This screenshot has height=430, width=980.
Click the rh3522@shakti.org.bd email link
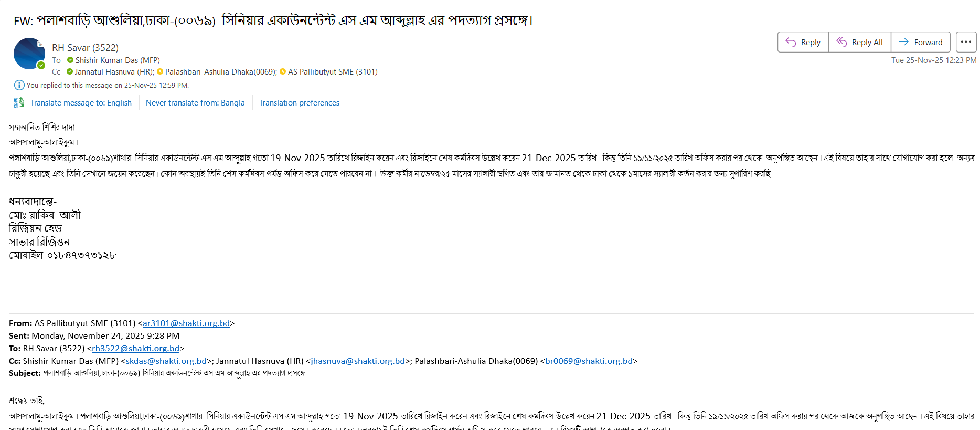pyautogui.click(x=135, y=349)
